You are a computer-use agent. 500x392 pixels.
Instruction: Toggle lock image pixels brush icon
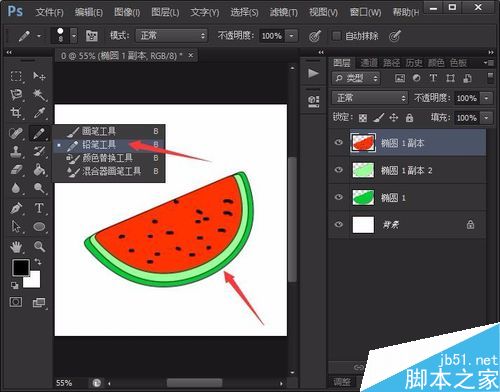tap(379, 118)
